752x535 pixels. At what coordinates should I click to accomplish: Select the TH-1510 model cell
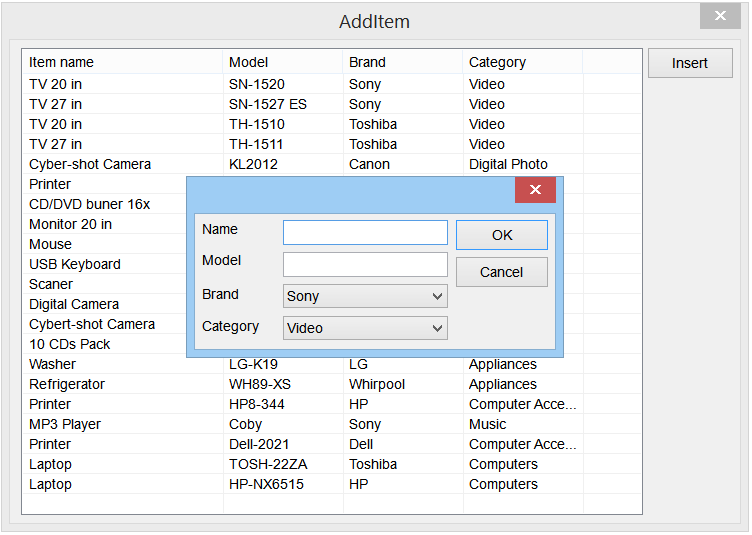click(x=257, y=124)
